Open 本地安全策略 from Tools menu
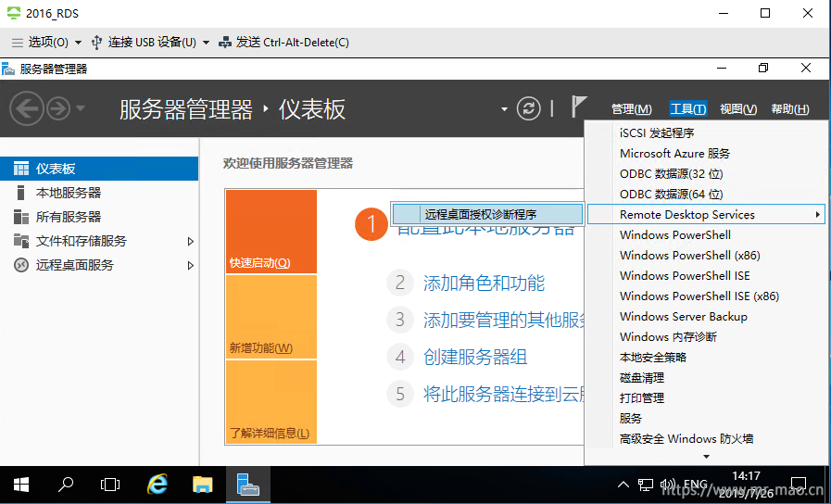 pos(653,358)
